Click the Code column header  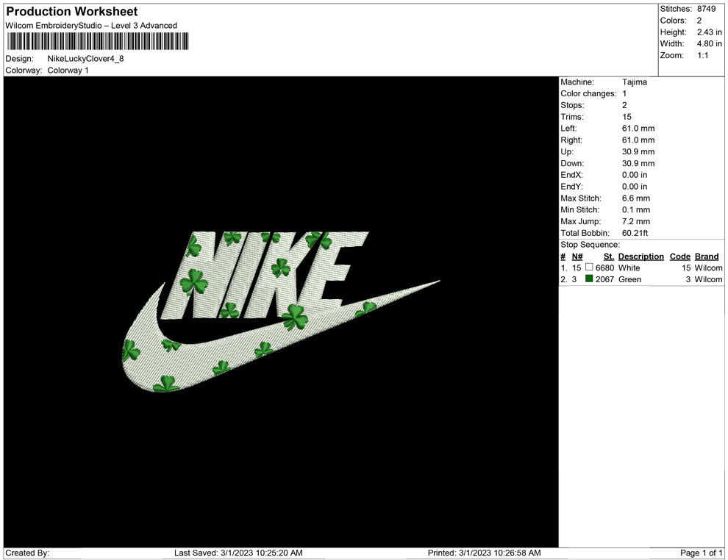click(679, 256)
